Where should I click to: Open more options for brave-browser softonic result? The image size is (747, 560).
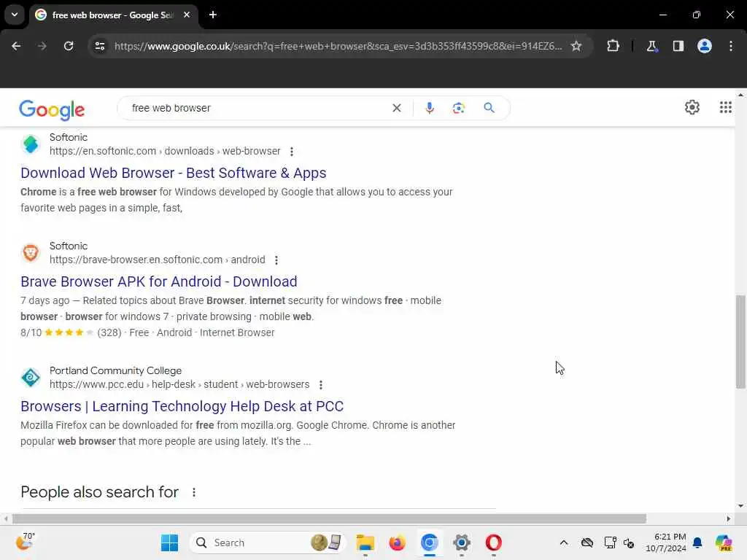tap(276, 260)
